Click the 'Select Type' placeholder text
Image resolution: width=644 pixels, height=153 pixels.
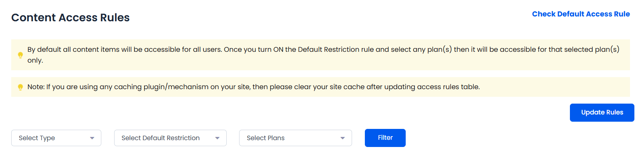point(37,138)
